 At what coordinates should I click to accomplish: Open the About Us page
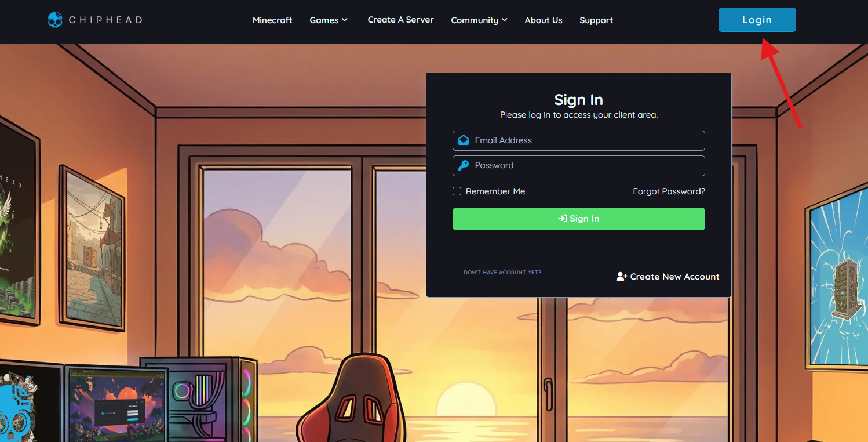544,20
